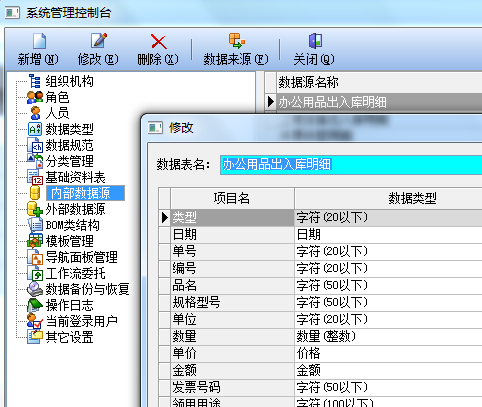This screenshot has width=482, height=407.
Task: Click the 项目名 column header
Action: point(232,198)
